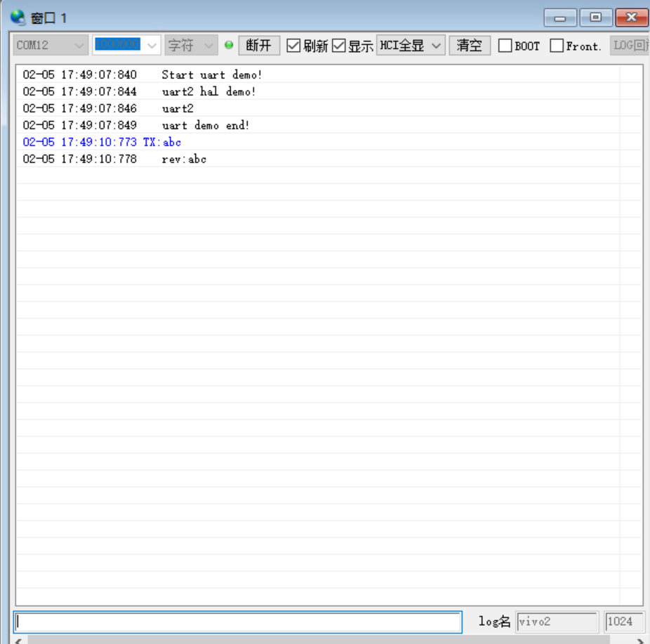
Task: Click the 窗口 1 window title bar
Action: coord(281,15)
